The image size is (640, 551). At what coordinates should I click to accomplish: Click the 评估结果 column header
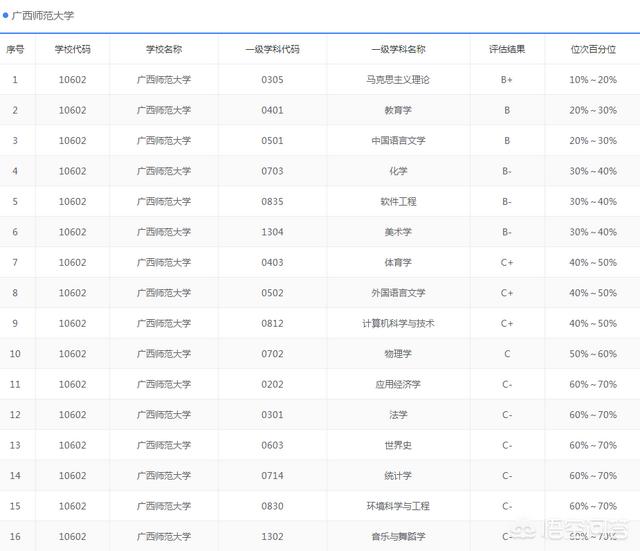pyautogui.click(x=507, y=49)
